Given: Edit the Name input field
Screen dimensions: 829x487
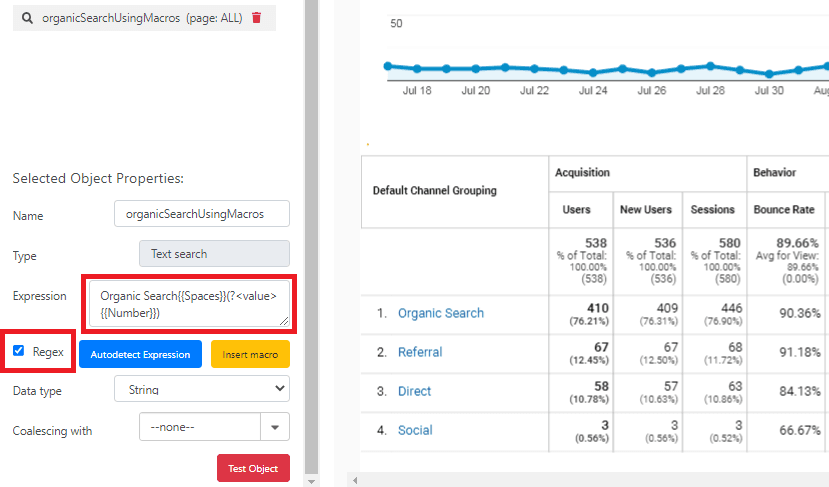Looking at the screenshot, I should click(x=202, y=214).
